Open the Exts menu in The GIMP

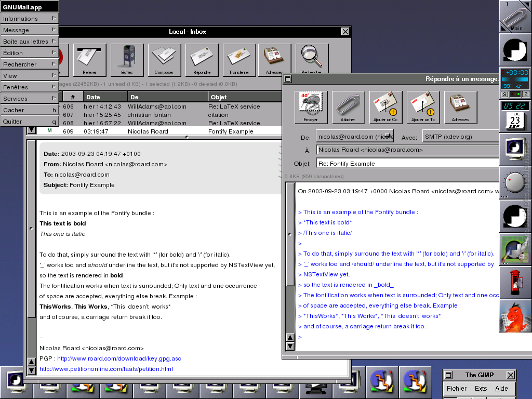(x=481, y=389)
